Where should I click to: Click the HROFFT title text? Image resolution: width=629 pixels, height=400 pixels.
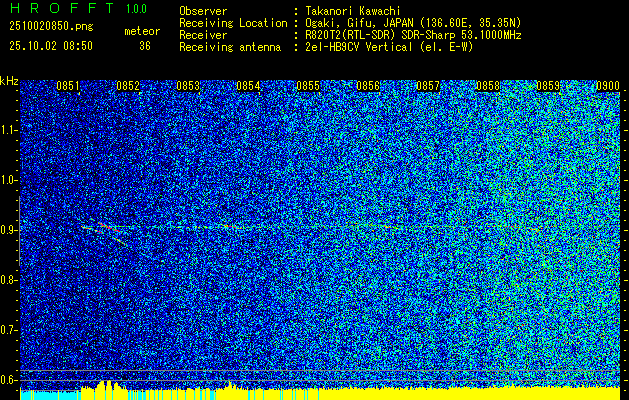point(61,8)
